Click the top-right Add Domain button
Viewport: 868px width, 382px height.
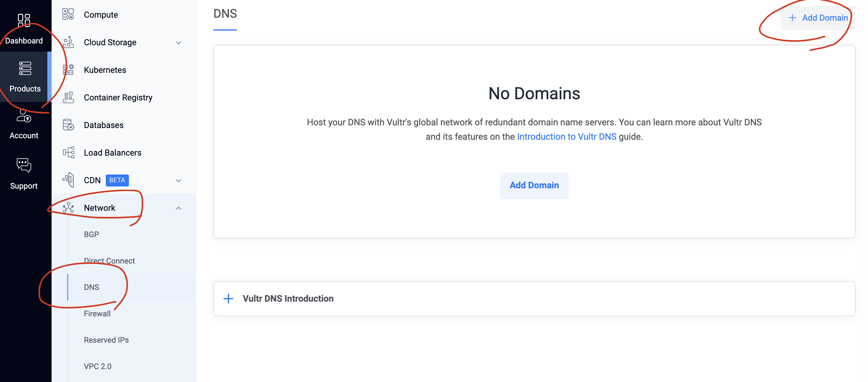coord(818,17)
